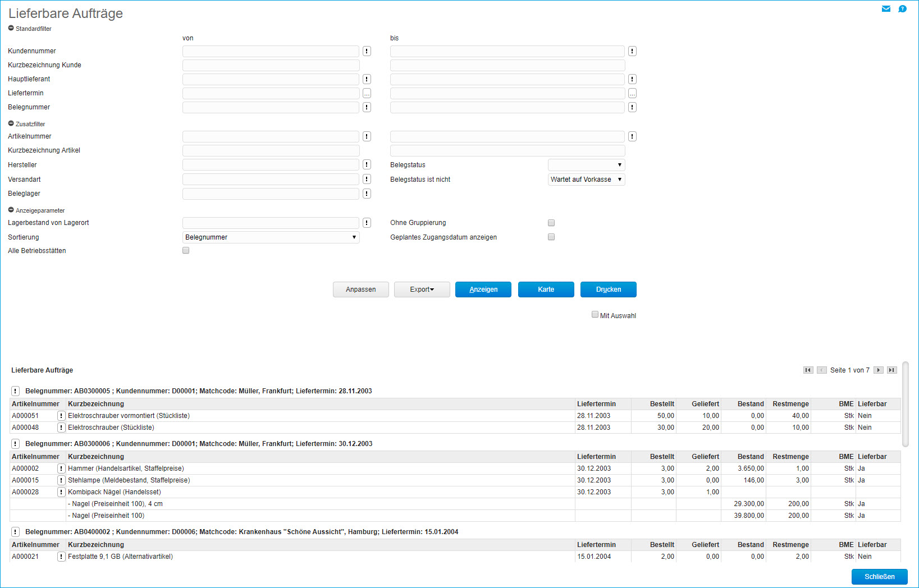The width and height of the screenshot is (919, 588).
Task: Open Belegstatus ist nicht dropdown
Action: click(586, 180)
